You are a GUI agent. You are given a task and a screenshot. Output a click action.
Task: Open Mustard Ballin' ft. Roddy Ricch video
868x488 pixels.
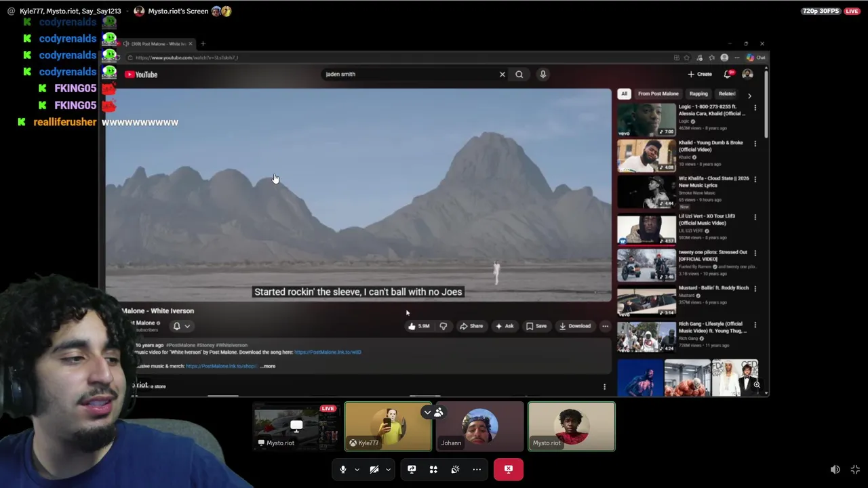[646, 302]
